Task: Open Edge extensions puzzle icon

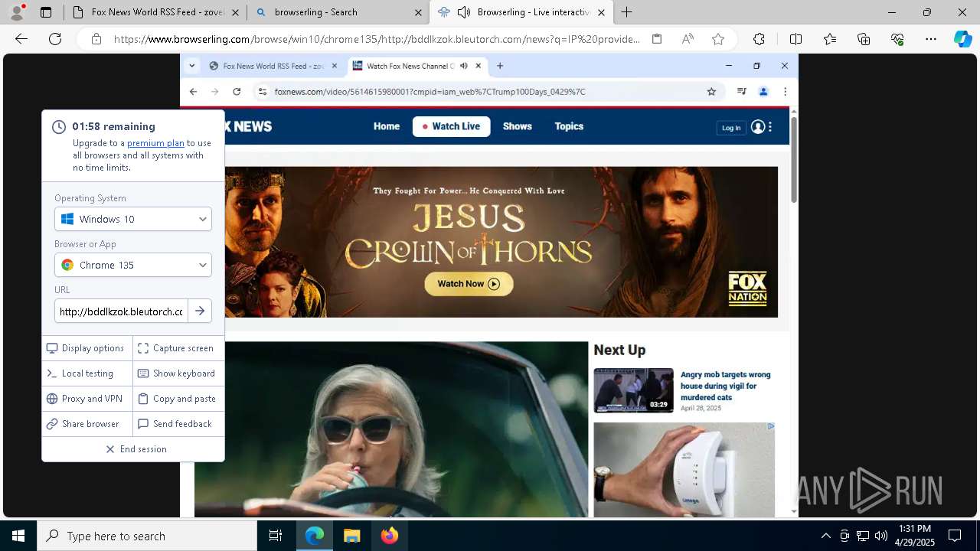Action: tap(759, 39)
